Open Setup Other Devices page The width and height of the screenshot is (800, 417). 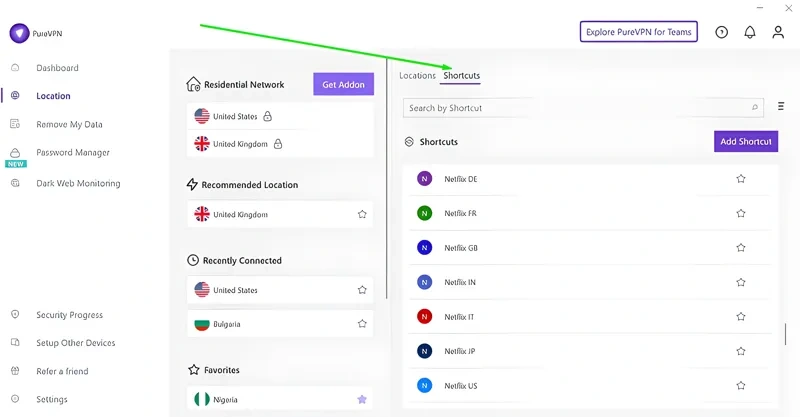76,343
